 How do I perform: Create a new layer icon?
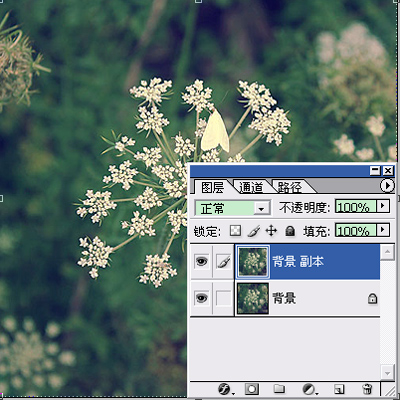(339, 389)
